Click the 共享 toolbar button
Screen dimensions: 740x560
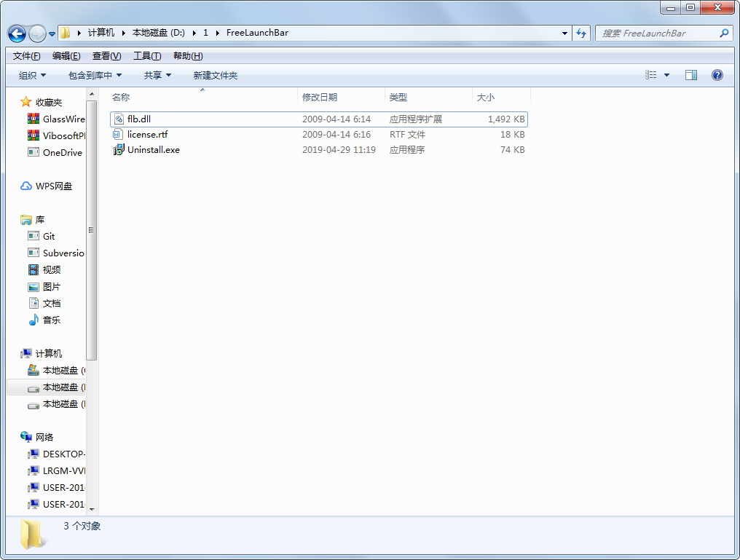[157, 75]
